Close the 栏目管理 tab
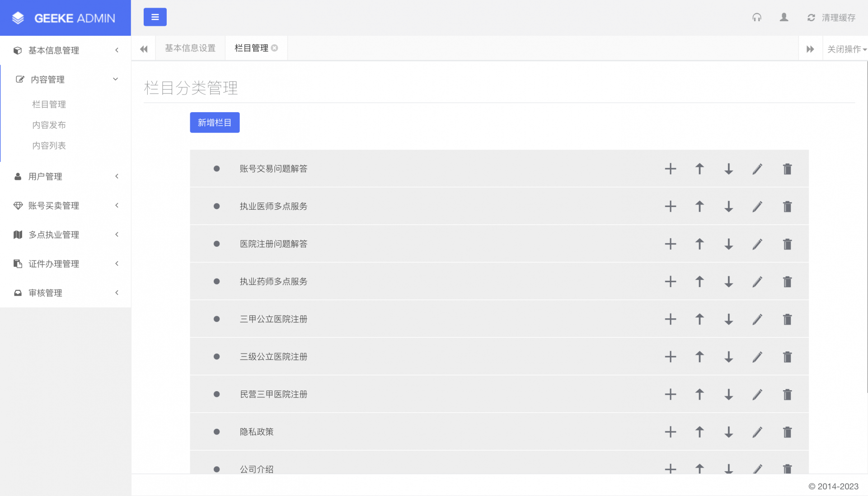The width and height of the screenshot is (868, 496). 275,48
